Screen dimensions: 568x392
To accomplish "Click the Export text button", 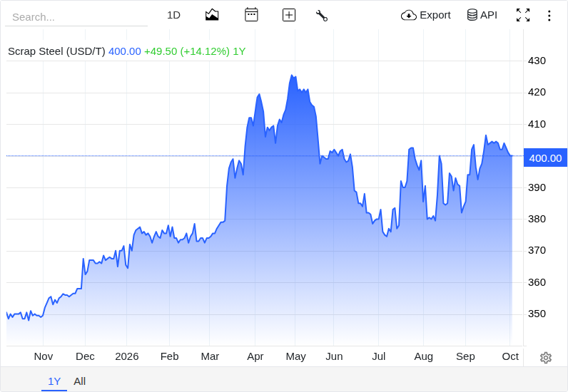I will coord(435,15).
